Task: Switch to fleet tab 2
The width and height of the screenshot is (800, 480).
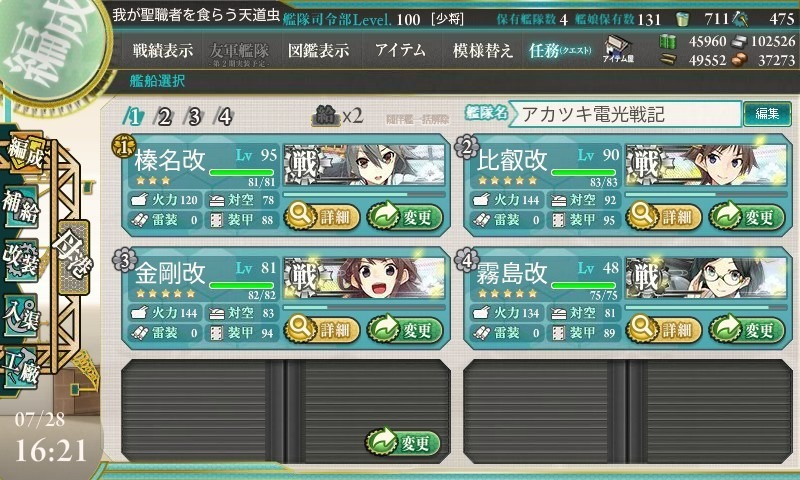Action: point(164,117)
